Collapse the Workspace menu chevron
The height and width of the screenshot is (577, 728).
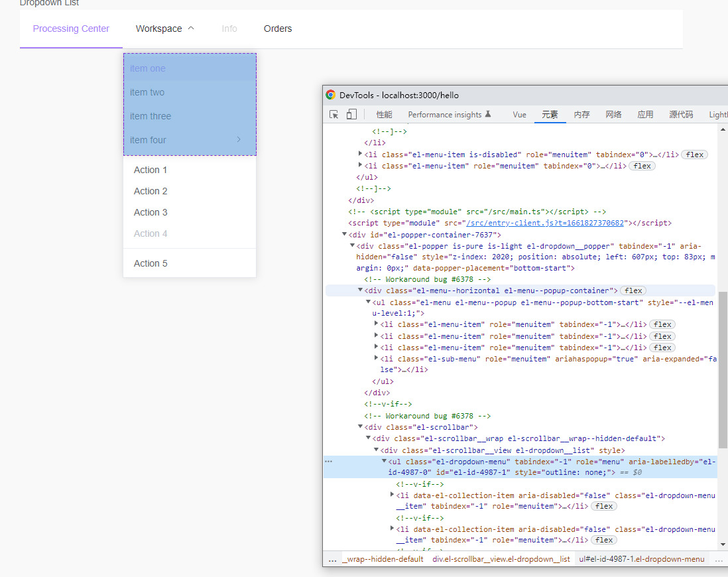[x=191, y=29]
